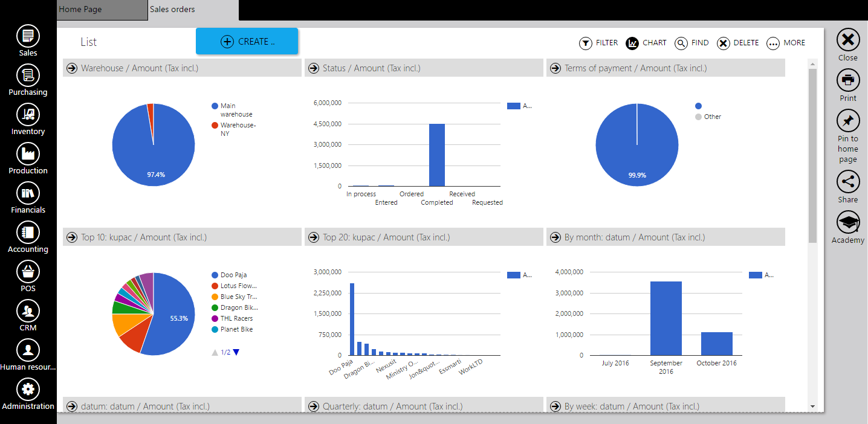Open the POS basket icon
Screen dimensions: 868x424
tap(28, 272)
